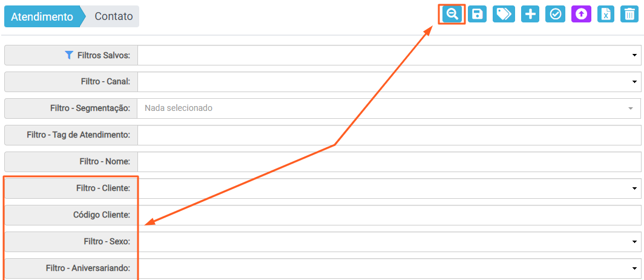The height and width of the screenshot is (280, 644).
Task: Switch to the Contato tab
Action: tap(113, 16)
